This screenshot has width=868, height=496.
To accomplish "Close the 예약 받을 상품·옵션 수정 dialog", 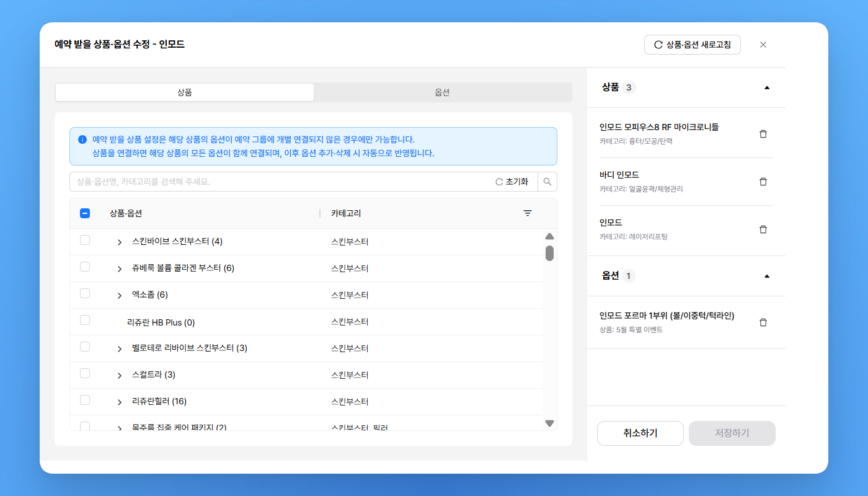I will [763, 45].
